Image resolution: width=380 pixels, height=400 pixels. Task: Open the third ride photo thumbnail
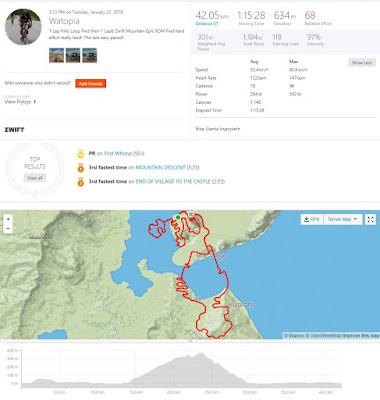(90, 55)
